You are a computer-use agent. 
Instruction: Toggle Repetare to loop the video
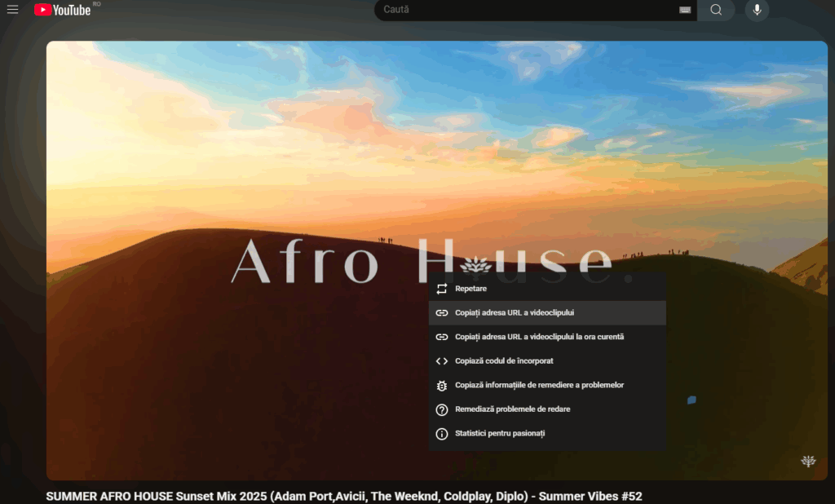point(471,289)
